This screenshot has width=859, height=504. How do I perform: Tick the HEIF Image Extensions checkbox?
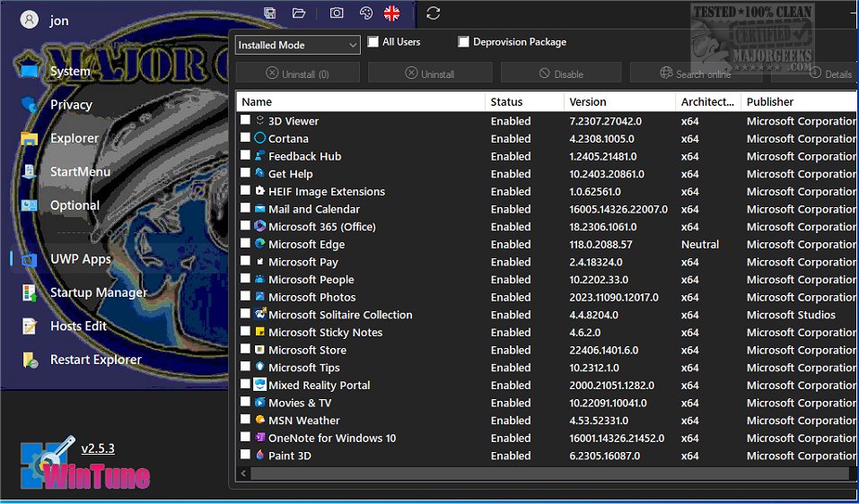(245, 190)
